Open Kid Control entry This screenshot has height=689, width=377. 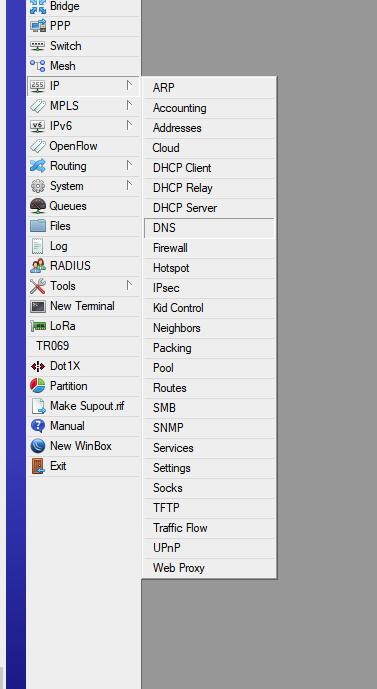tap(209, 308)
